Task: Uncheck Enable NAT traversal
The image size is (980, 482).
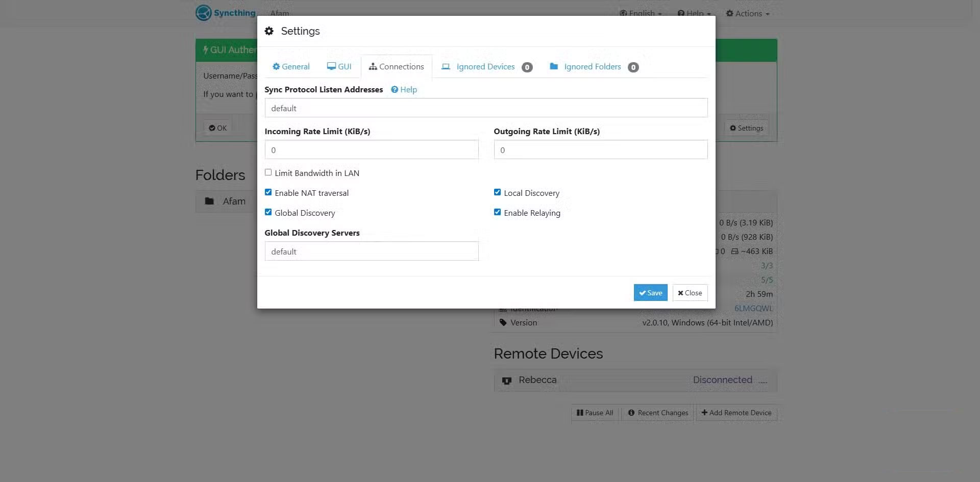Action: [268, 193]
